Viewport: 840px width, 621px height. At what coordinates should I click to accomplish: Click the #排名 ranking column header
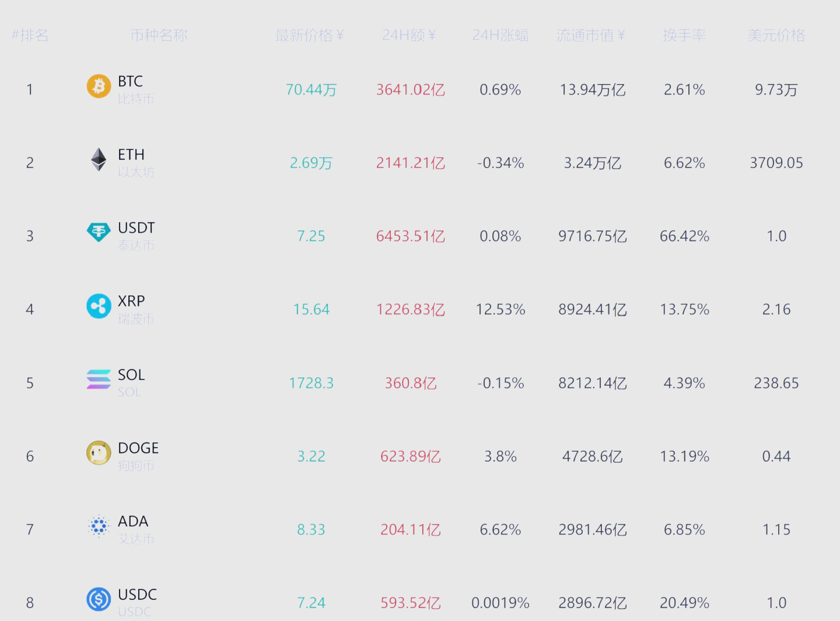(30, 36)
